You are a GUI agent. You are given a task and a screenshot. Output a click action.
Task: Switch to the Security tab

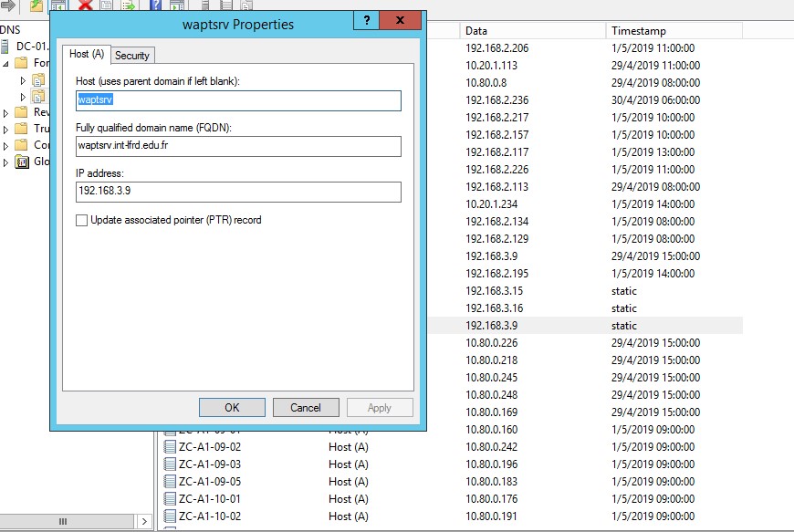point(132,56)
